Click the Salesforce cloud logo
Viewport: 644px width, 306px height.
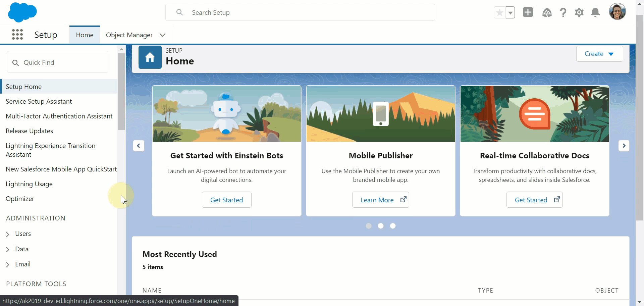click(x=22, y=12)
